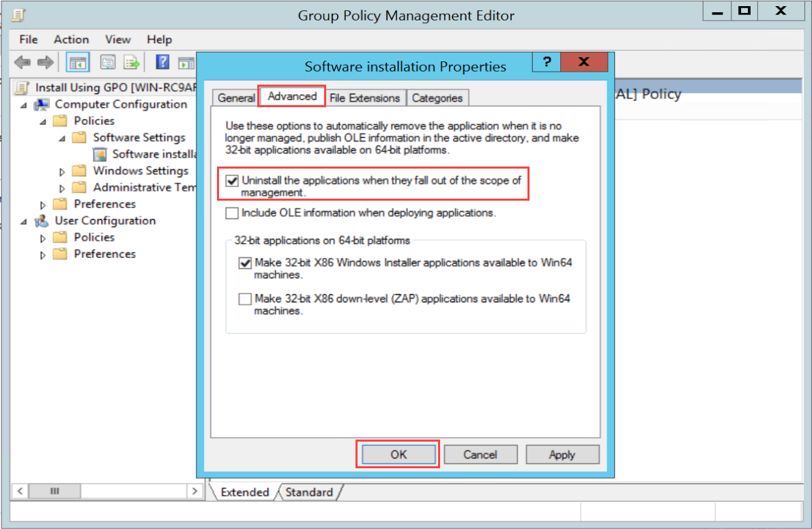Click the tree pane horizontal scrollbar thumb
The height and width of the screenshot is (529, 812).
(55, 491)
